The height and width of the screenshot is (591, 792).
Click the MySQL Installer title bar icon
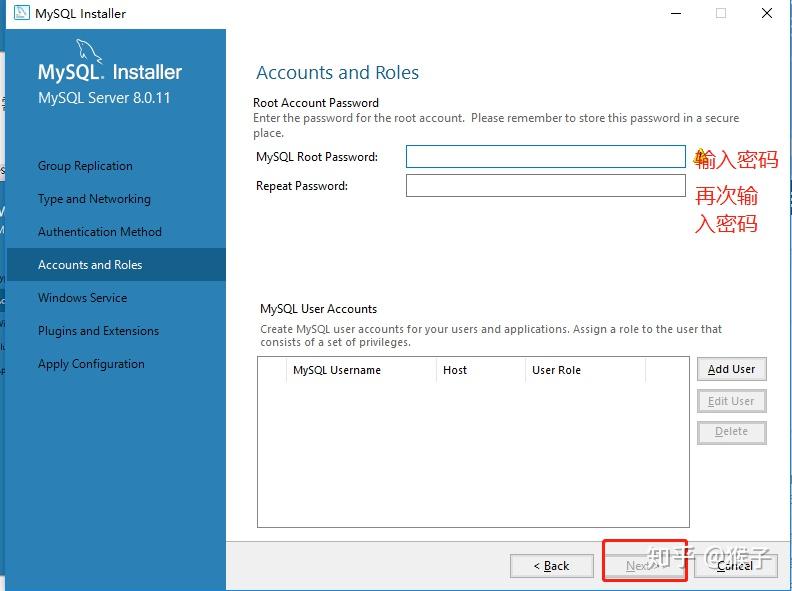tap(21, 13)
